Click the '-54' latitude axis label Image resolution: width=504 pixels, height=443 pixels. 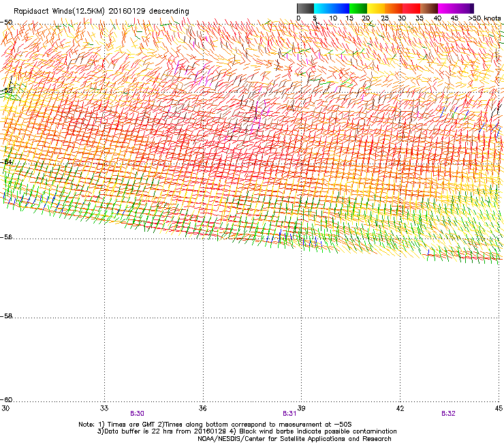pos(6,162)
